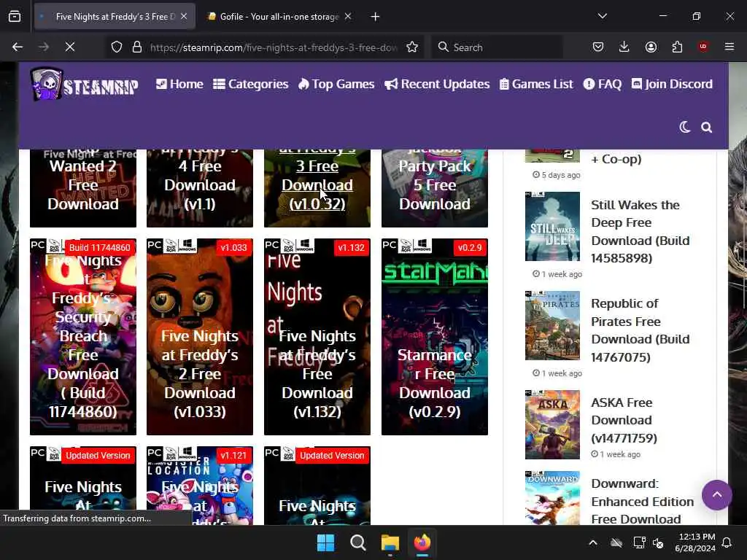Viewport: 747px width, 560px height.
Task: Open Help Wanted 2 Free Download card
Action: click(x=83, y=187)
